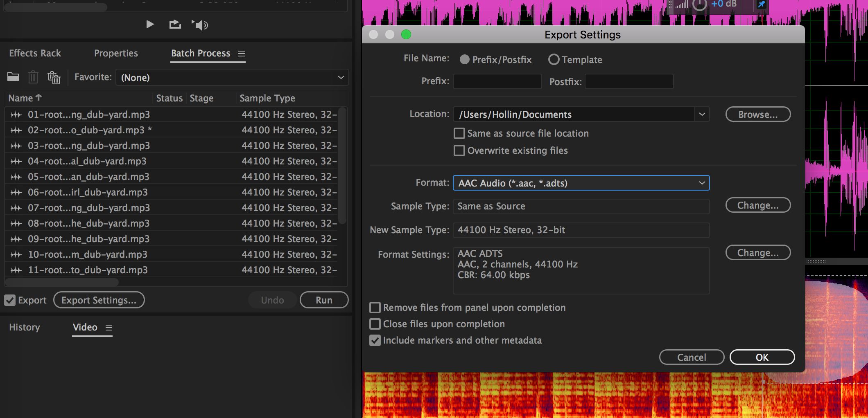Click the Run button
Image resolution: width=868 pixels, height=418 pixels.
click(324, 300)
